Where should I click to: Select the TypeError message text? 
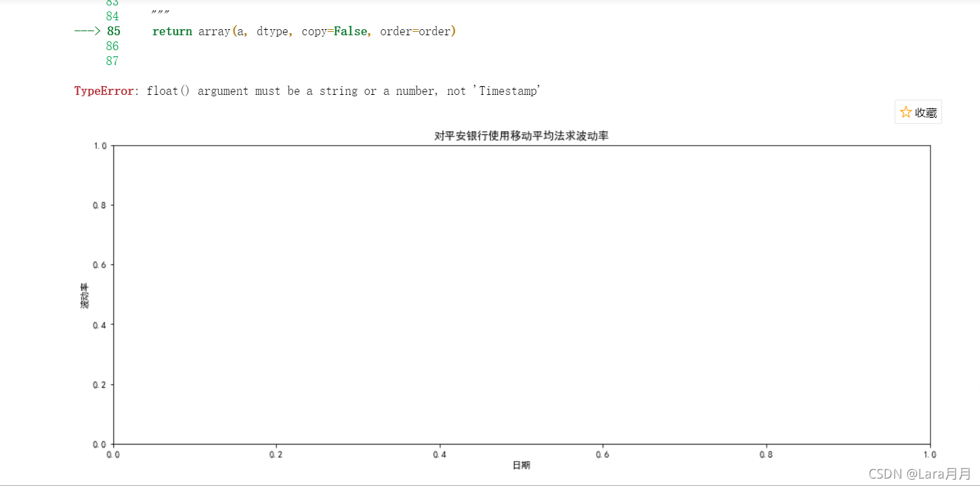tap(305, 90)
